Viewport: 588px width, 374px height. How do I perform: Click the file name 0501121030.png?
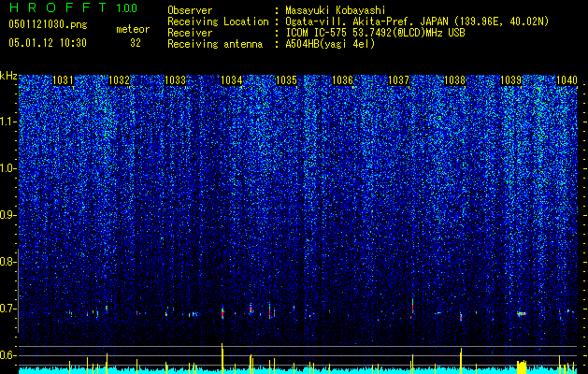[x=48, y=24]
